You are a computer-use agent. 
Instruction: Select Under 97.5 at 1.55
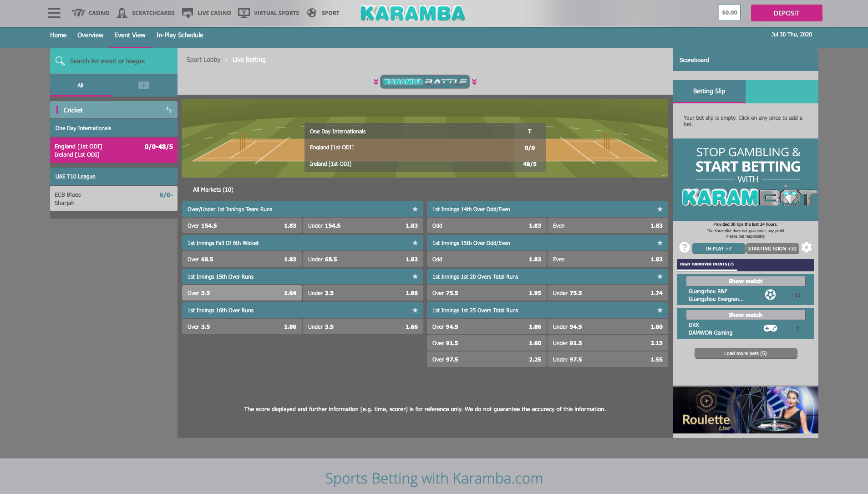608,359
